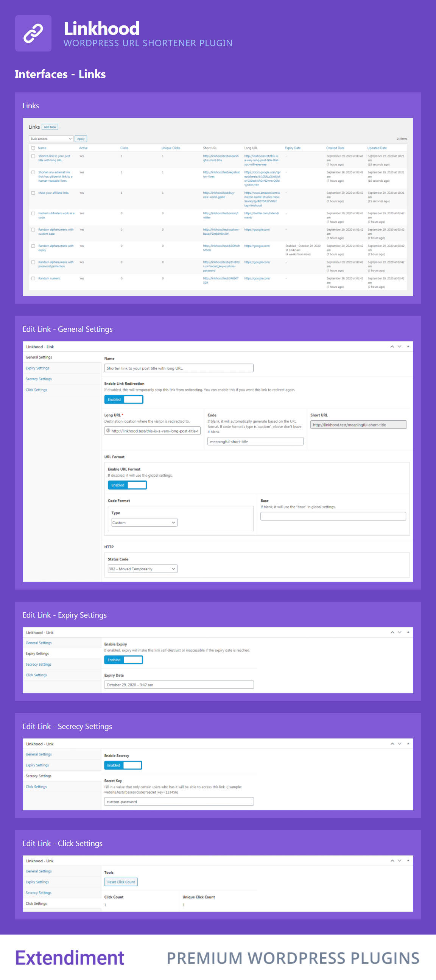This screenshot has height=980, width=436.
Task: Open 'Mask your affiliate links' link entry
Action: pyautogui.click(x=54, y=193)
